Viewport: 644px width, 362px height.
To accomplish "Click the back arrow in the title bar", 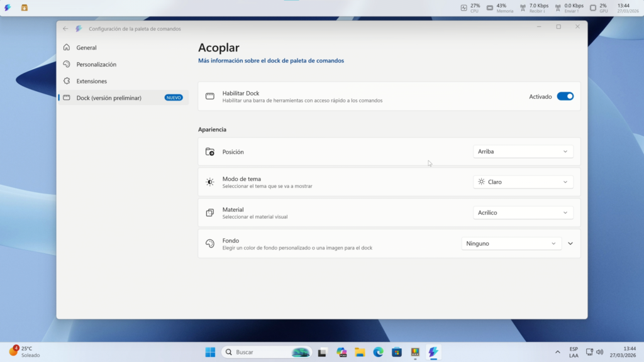I will 65,28.
